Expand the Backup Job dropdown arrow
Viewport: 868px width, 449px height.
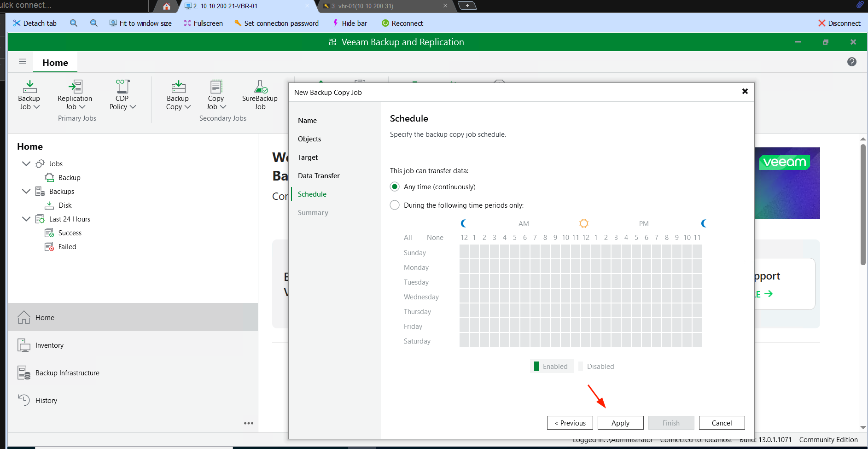click(x=37, y=107)
